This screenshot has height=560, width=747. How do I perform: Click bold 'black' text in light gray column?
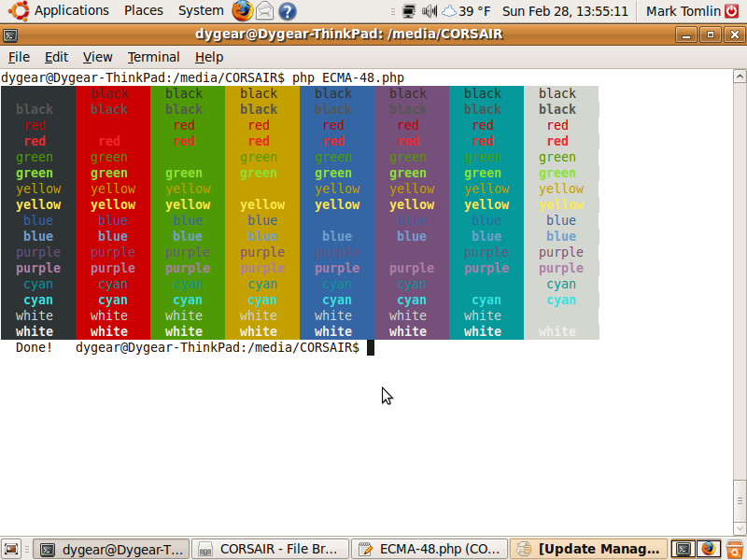click(x=557, y=109)
